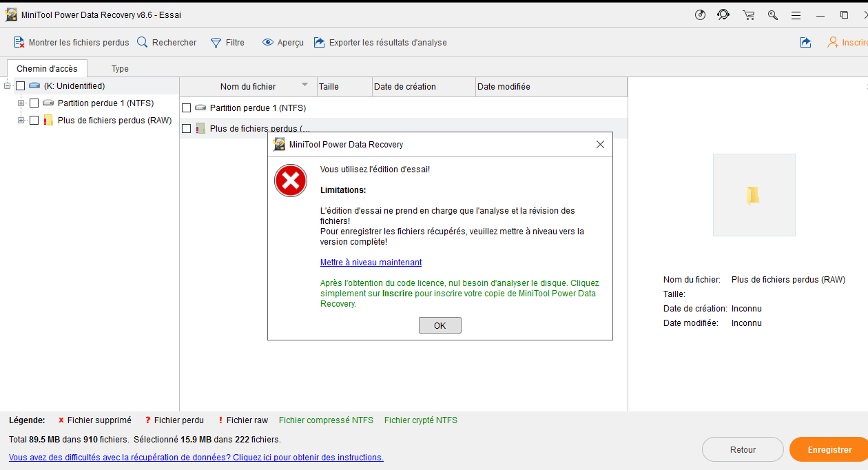Click the Retour button
Viewport: 868px width, 470px height.
click(x=743, y=449)
